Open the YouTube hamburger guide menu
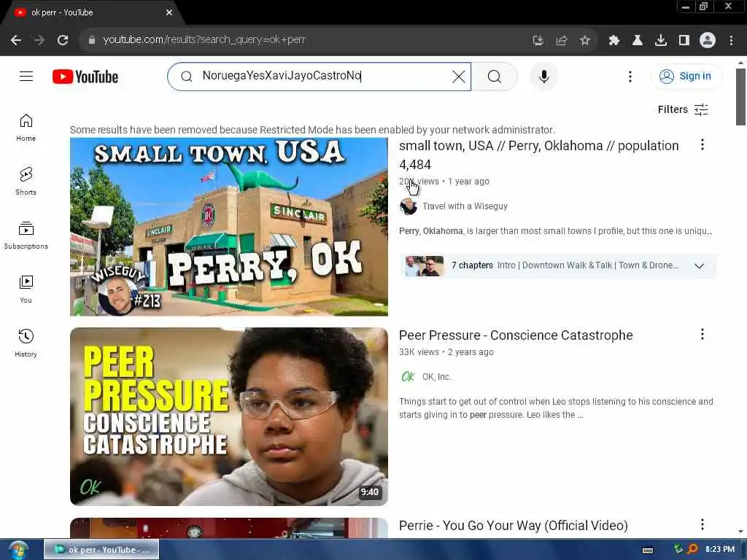The height and width of the screenshot is (560, 747). point(26,76)
